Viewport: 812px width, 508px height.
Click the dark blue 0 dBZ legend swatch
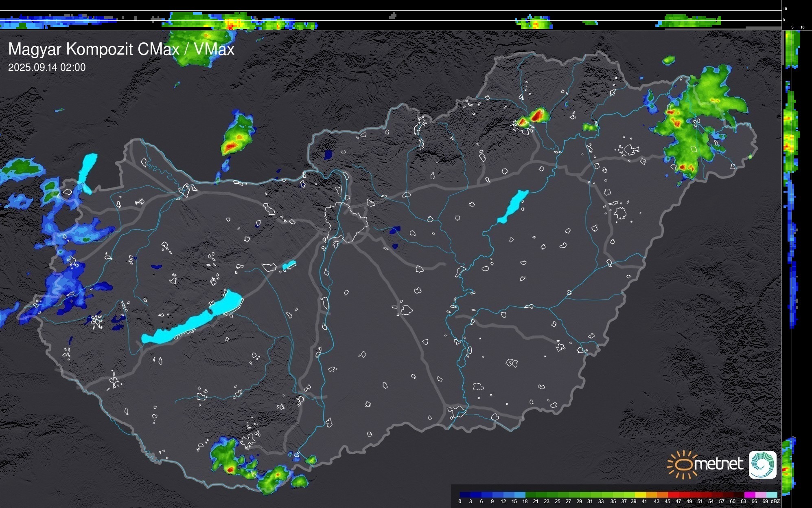pos(465,495)
